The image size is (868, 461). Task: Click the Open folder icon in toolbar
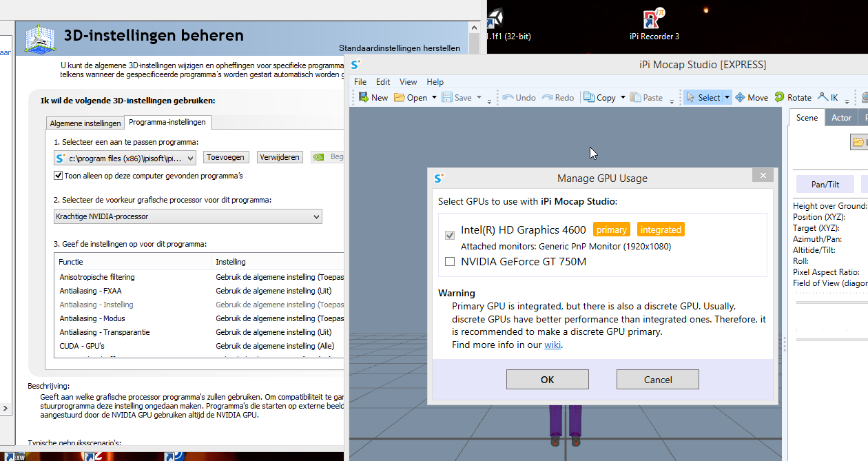[400, 97]
